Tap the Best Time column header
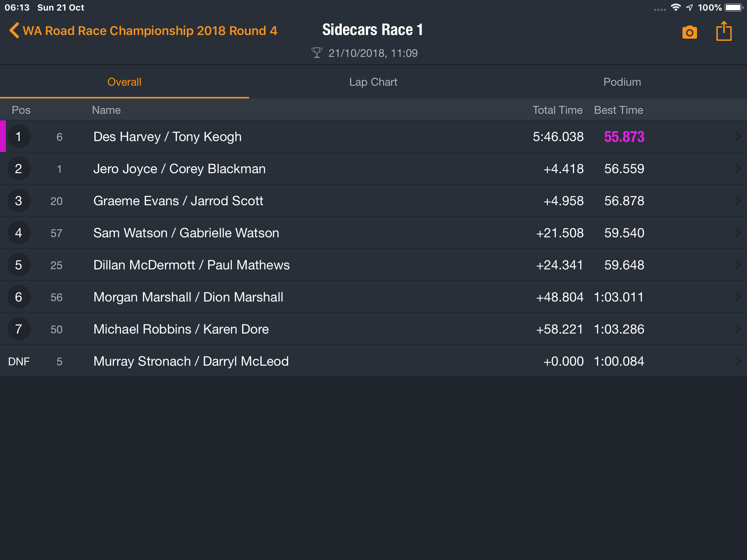Viewport: 747px width, 560px height. [619, 110]
